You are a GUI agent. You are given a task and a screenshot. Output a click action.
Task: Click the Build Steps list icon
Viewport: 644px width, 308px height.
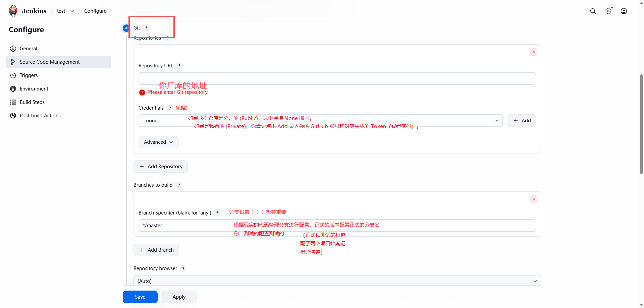[x=13, y=102]
